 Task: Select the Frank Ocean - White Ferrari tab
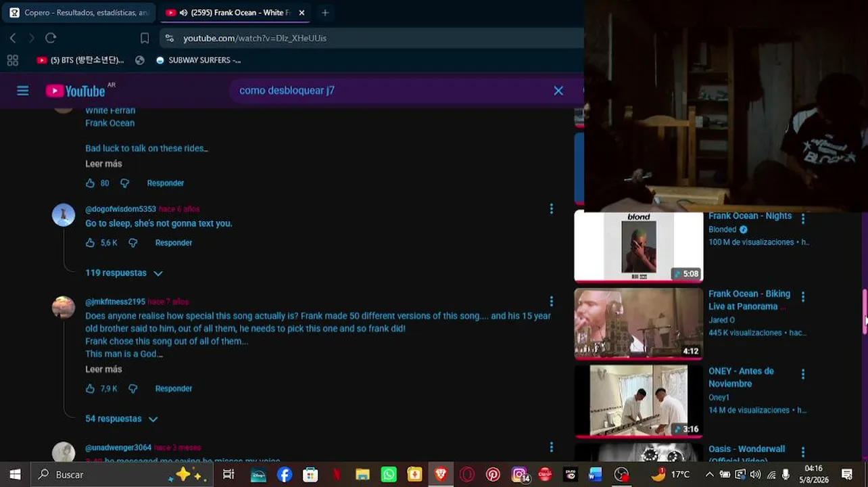coord(234,13)
